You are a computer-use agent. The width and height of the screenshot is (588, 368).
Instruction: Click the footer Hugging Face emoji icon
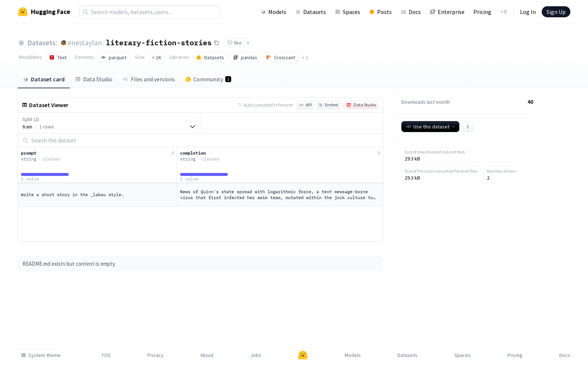[303, 355]
